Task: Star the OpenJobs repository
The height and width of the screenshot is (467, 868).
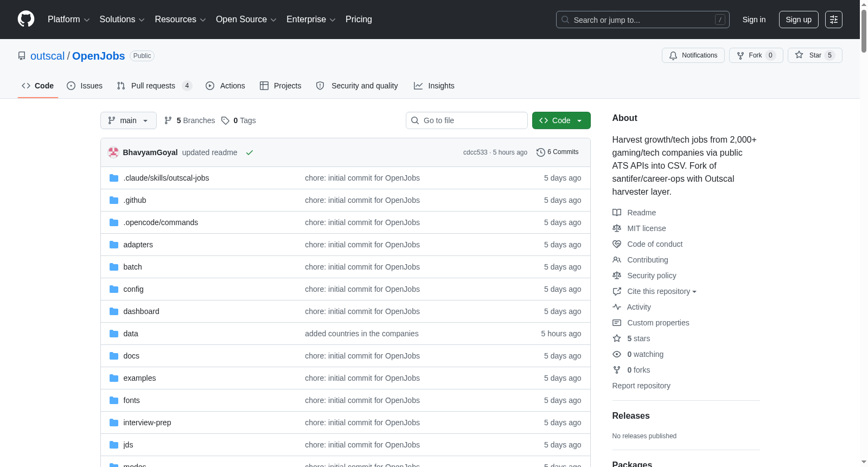Action: [x=815, y=55]
